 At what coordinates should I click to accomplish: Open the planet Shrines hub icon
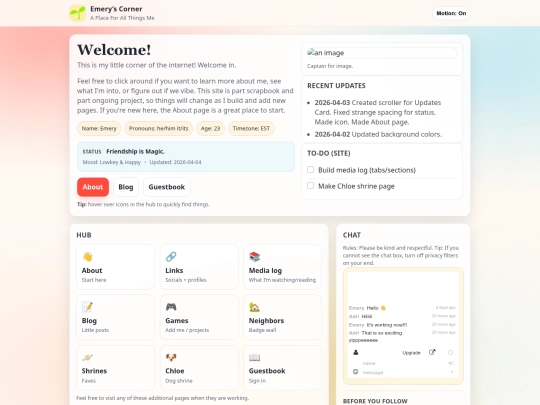[x=87, y=357]
